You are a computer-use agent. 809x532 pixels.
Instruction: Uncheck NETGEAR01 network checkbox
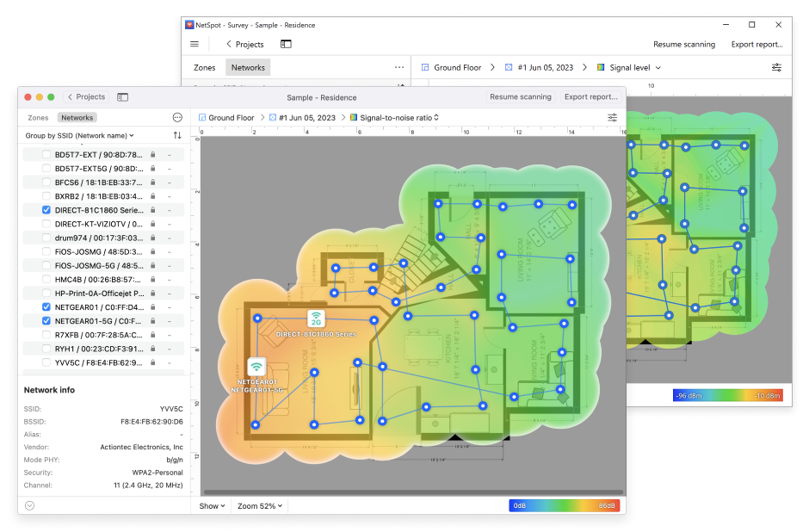click(x=46, y=307)
